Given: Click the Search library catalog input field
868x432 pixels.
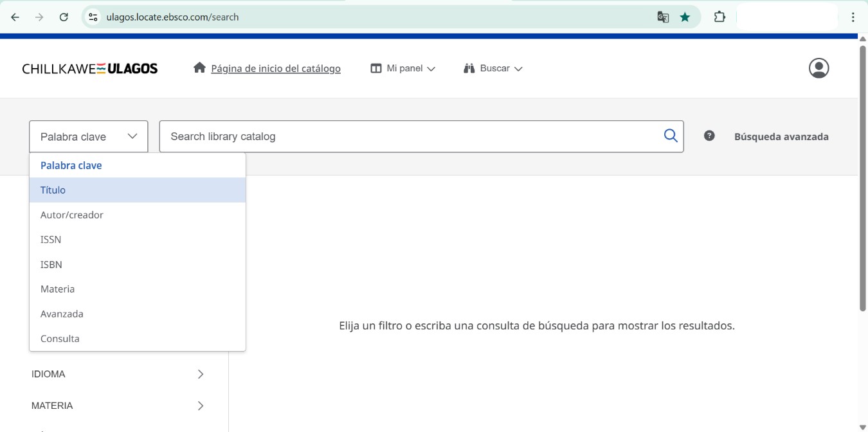Looking at the screenshot, I should click(411, 136).
